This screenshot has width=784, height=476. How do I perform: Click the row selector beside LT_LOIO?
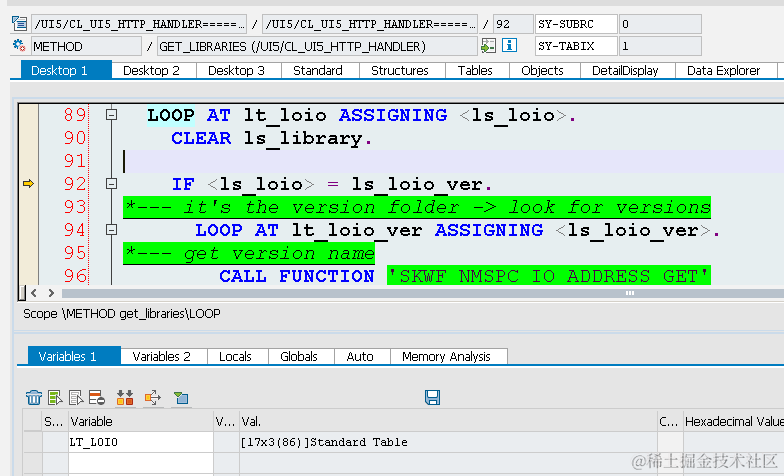[32, 442]
